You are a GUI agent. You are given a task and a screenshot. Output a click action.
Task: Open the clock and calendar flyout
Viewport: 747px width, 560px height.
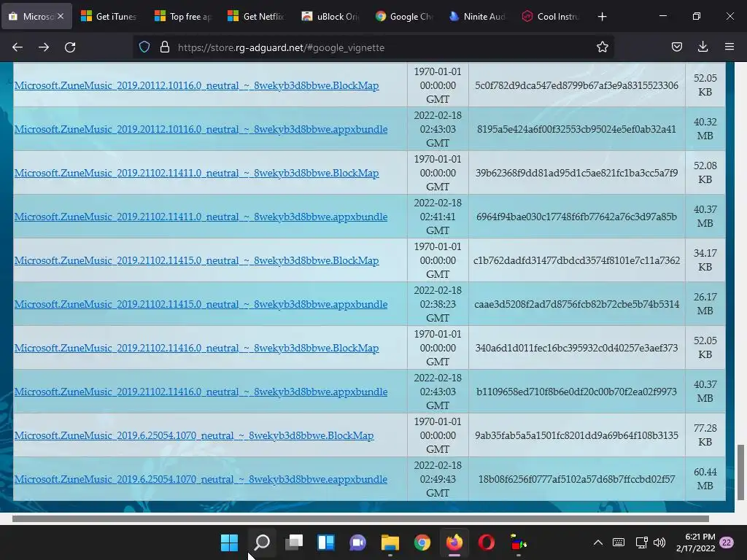pyautogui.click(x=695, y=542)
